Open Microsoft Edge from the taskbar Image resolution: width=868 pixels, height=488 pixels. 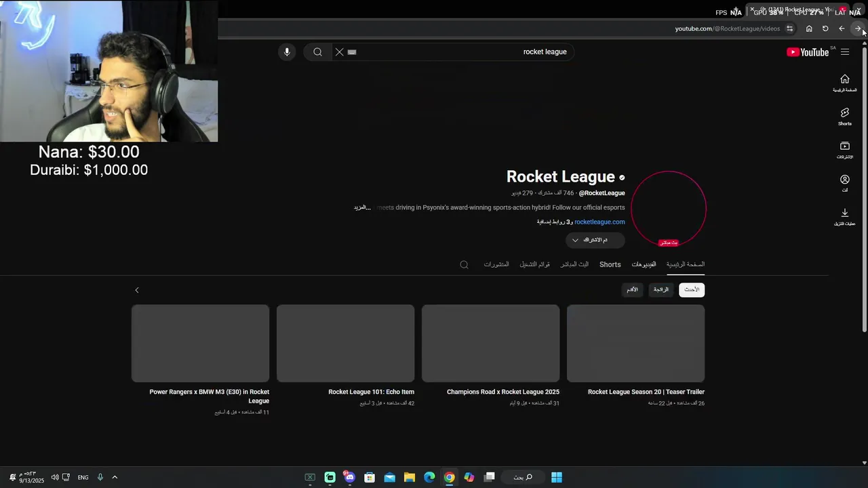click(x=429, y=477)
